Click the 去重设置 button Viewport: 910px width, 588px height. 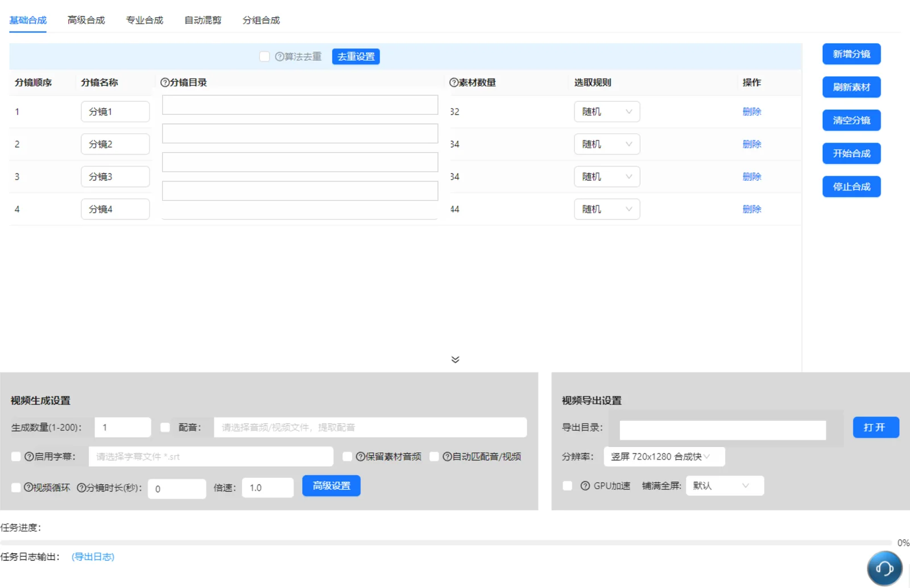[356, 57]
